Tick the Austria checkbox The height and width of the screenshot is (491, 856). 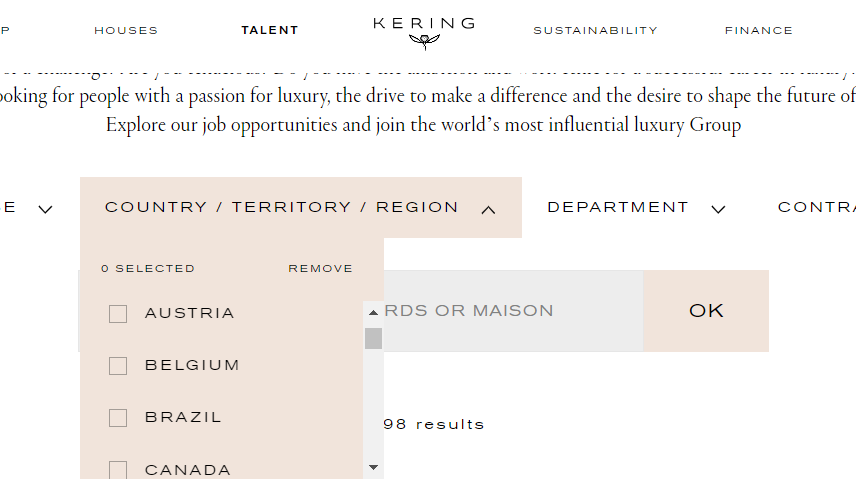118,314
